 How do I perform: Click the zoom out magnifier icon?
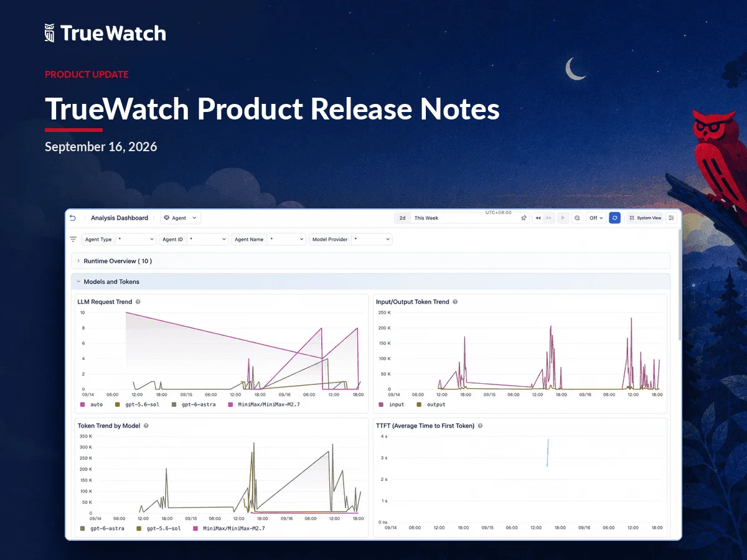[577, 218]
